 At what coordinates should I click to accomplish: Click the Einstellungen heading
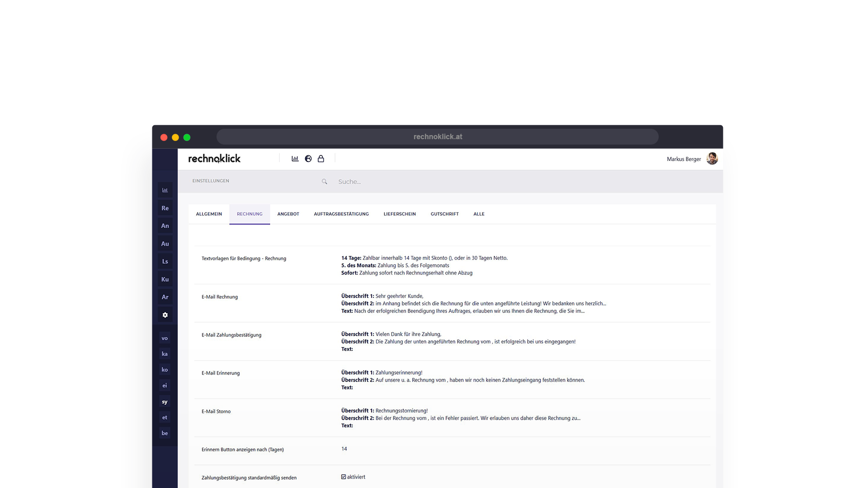[211, 181]
